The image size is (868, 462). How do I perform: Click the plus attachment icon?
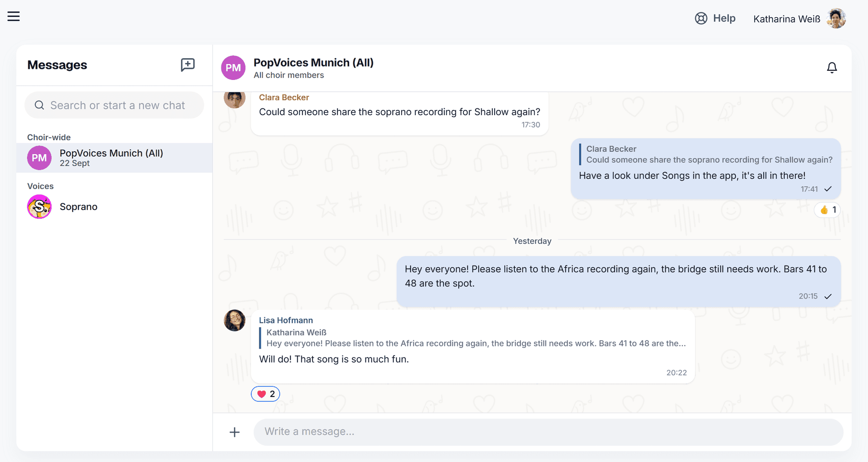pyautogui.click(x=234, y=432)
